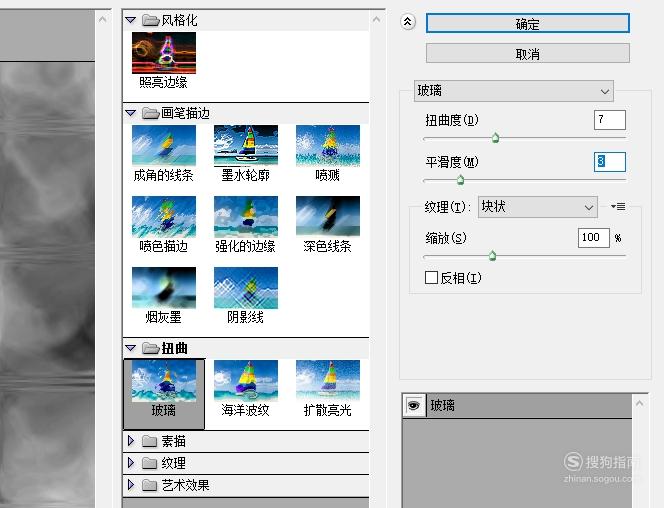Select the 海洋波纹 filter thumbnail
The height and width of the screenshot is (508, 664).
[x=246, y=381]
